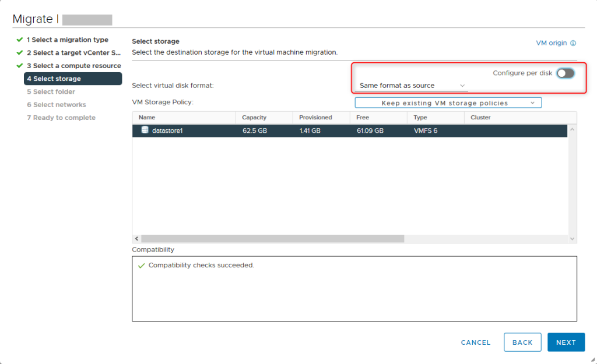Viewport: 597px width, 364px height.
Task: Click the Select virtual disk format label
Action: click(x=173, y=86)
